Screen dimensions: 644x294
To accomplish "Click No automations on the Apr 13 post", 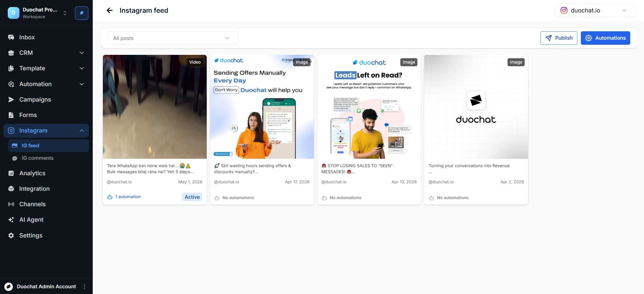I will (346, 198).
